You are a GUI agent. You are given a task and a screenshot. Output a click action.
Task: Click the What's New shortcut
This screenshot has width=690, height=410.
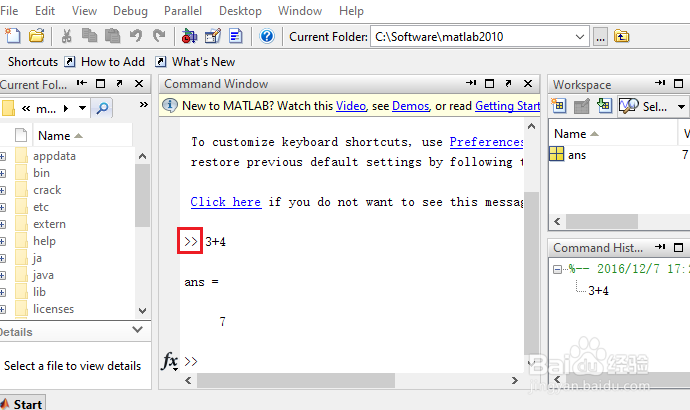[x=195, y=62]
